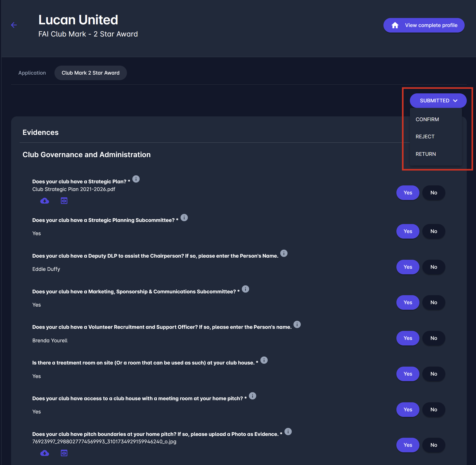Select RETURN in the status dropdown
The width and height of the screenshot is (476, 465).
click(x=425, y=154)
